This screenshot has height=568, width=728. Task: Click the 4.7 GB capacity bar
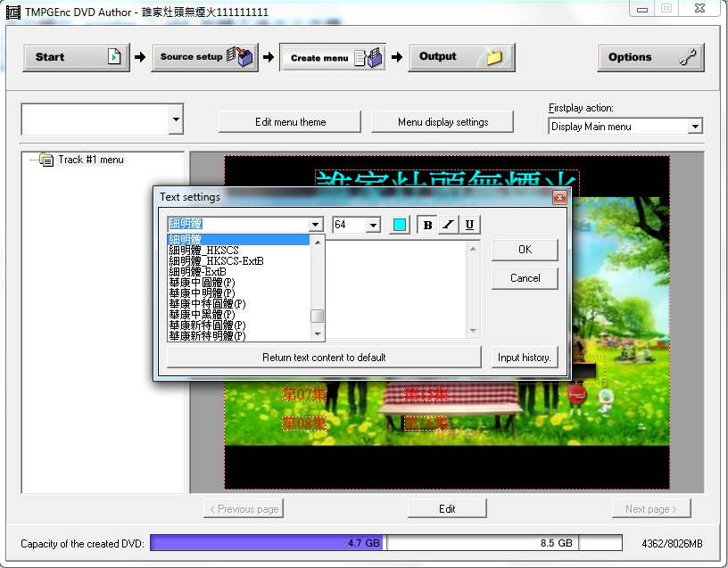[x=267, y=543]
